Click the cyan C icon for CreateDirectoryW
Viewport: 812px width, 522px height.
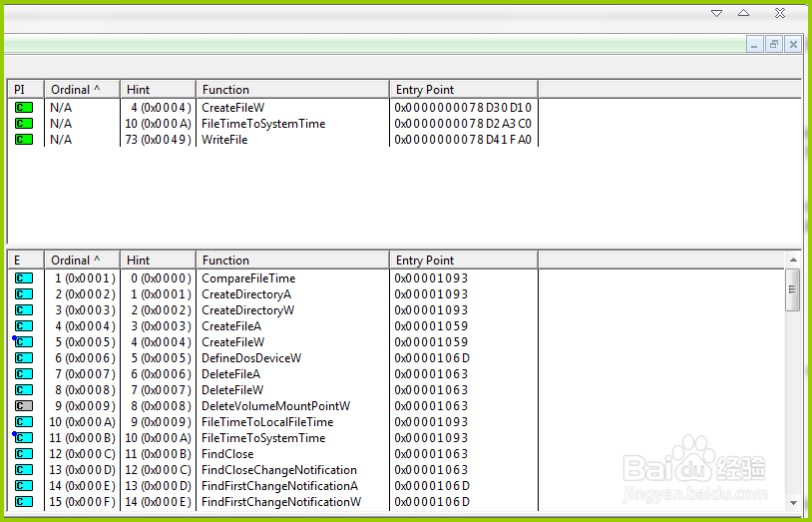pos(24,310)
